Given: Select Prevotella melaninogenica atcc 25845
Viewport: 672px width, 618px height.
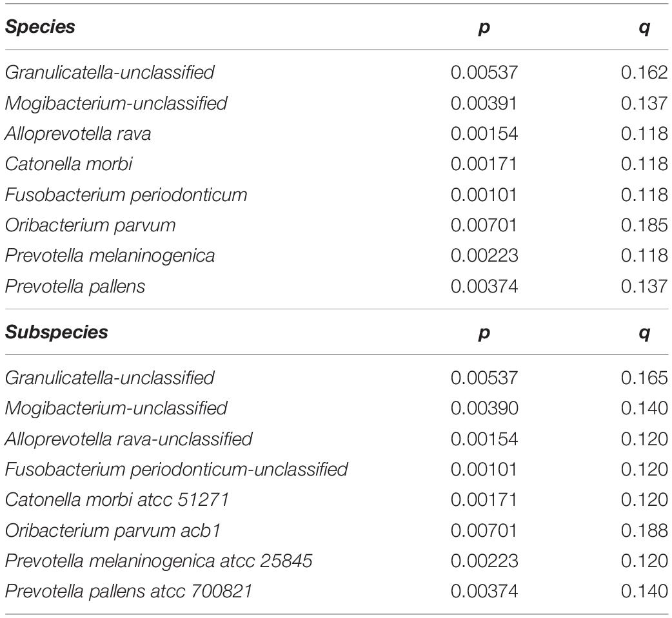Looking at the screenshot, I should [x=159, y=561].
